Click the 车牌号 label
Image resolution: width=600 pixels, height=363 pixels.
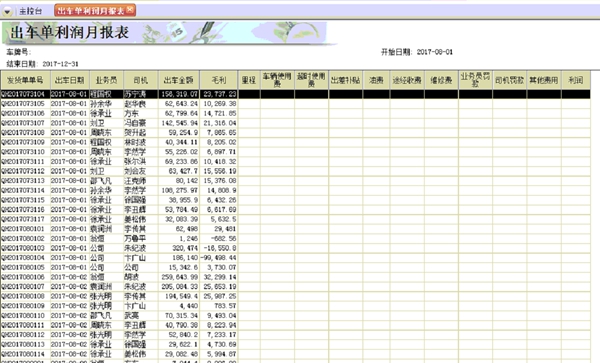18,52
